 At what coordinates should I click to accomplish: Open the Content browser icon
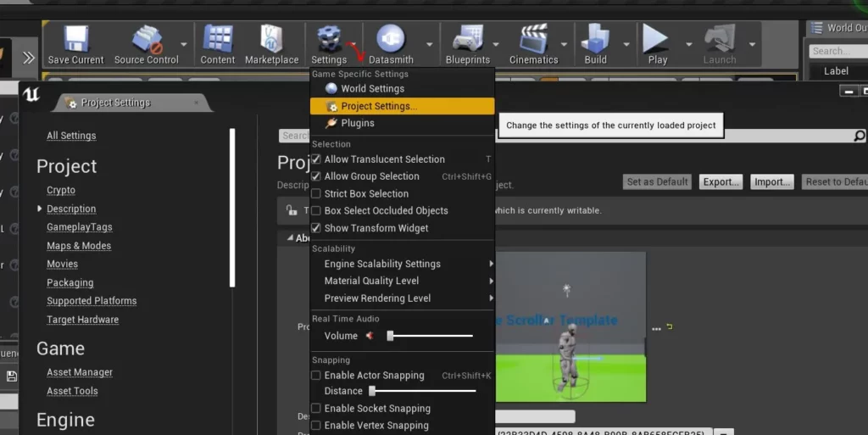pyautogui.click(x=218, y=40)
